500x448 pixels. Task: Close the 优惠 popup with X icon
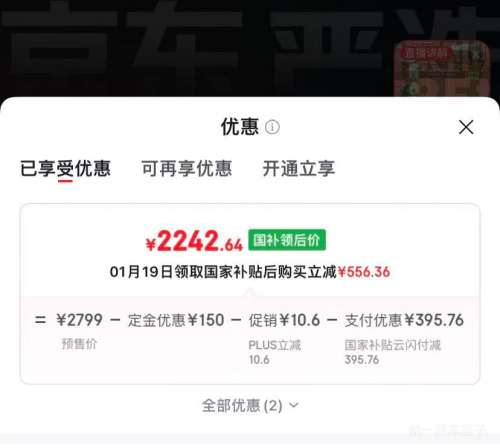point(466,127)
